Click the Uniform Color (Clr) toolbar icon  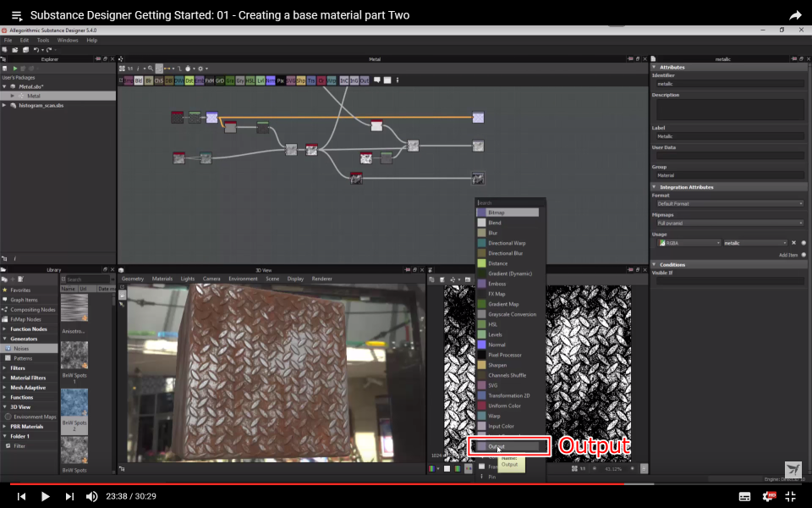click(x=321, y=80)
